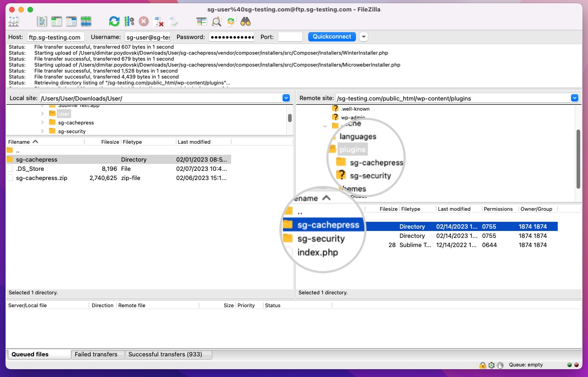Collapse the expanded folder in remote tree
This screenshot has width=588, height=377.
325,126
